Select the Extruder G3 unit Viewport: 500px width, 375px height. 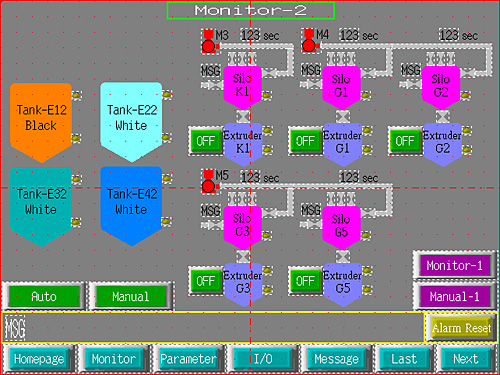coord(243,285)
